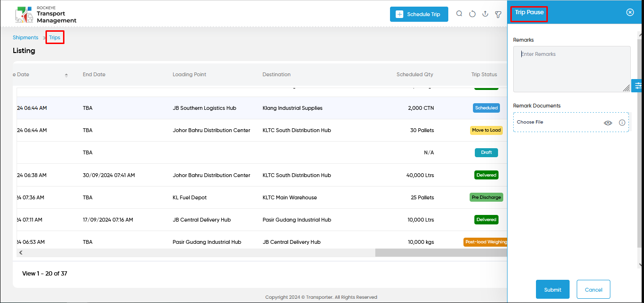Sort by Loading Point column header
Viewport: 644px width, 303px height.
[190, 74]
